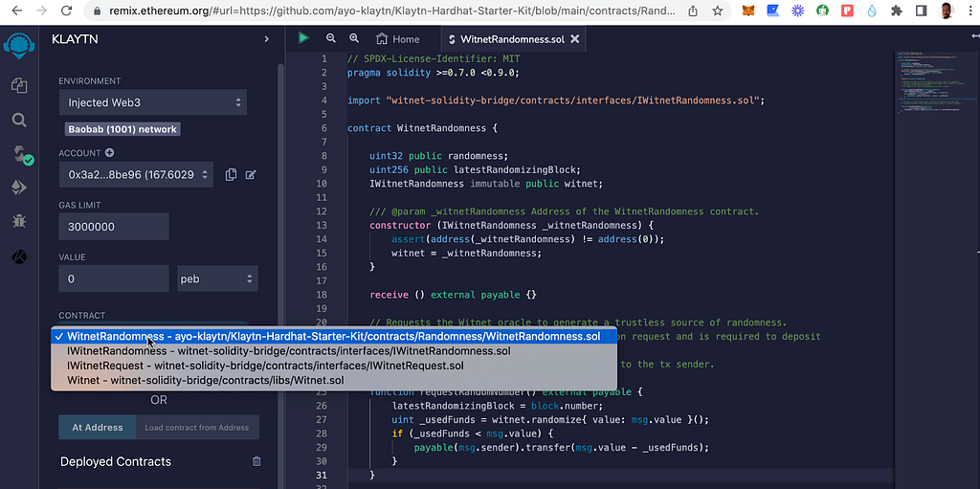Click the 'receive () external payable' line
Screen dimensions: 980x489
453,295
